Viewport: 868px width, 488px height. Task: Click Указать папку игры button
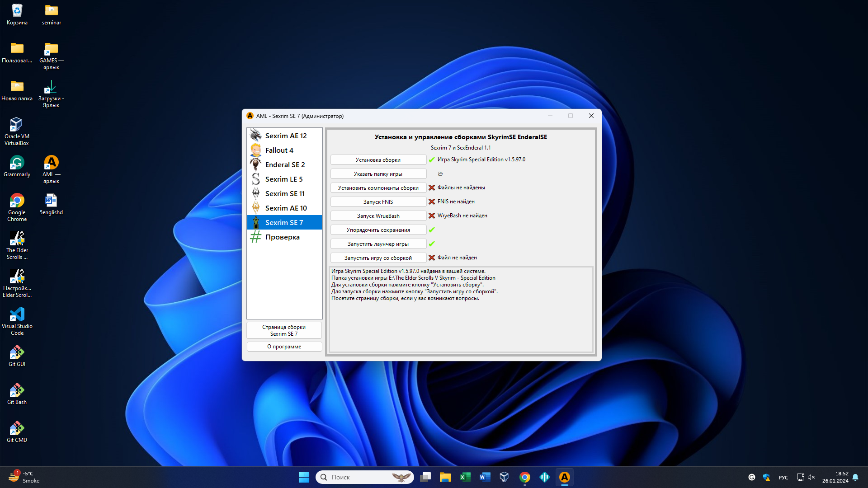pyautogui.click(x=378, y=174)
